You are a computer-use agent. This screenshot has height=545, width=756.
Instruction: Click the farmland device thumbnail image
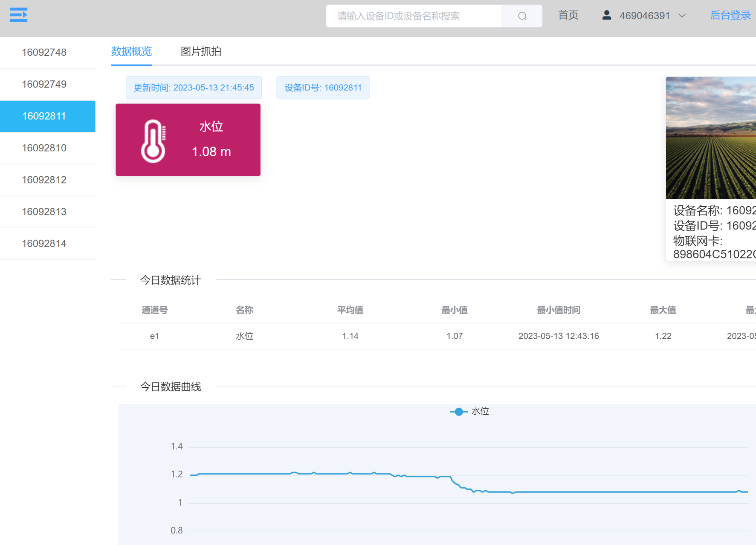click(x=711, y=138)
